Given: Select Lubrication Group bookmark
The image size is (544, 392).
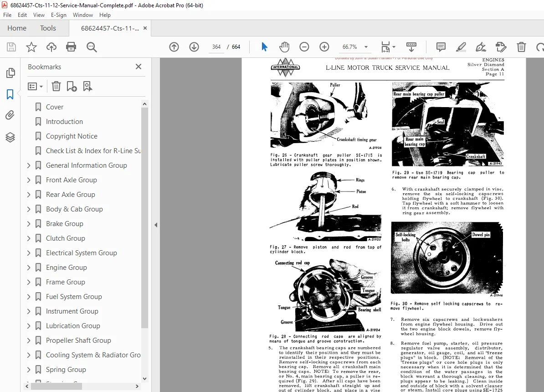Looking at the screenshot, I should tap(73, 326).
